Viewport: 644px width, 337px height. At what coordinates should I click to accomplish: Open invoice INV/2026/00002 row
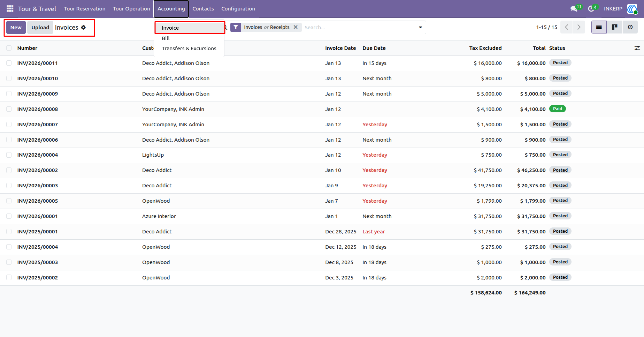322,170
